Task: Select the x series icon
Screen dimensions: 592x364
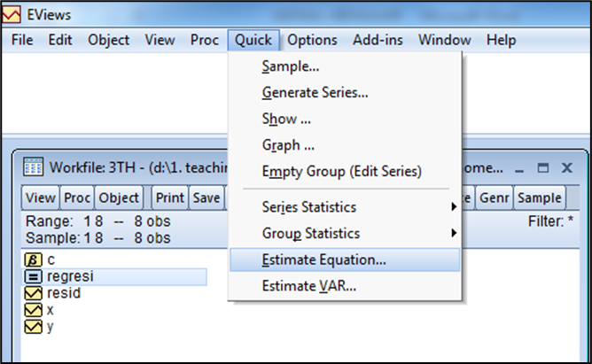Action: tap(33, 310)
